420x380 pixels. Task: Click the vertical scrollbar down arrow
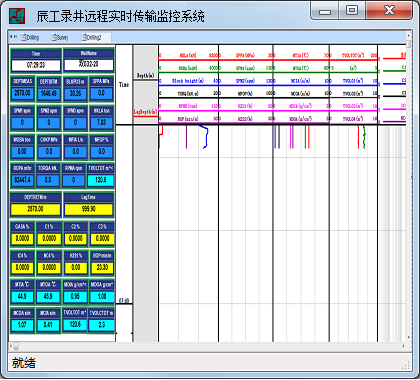tap(409, 337)
